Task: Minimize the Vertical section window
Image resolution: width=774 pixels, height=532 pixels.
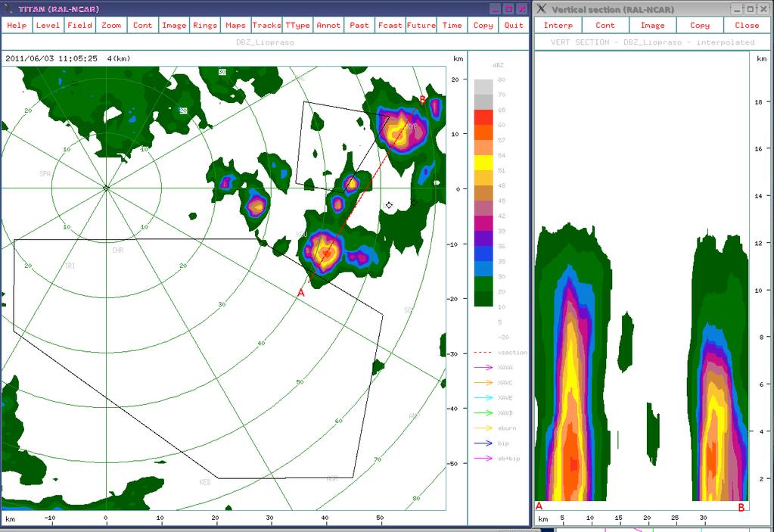Action: pos(737,9)
